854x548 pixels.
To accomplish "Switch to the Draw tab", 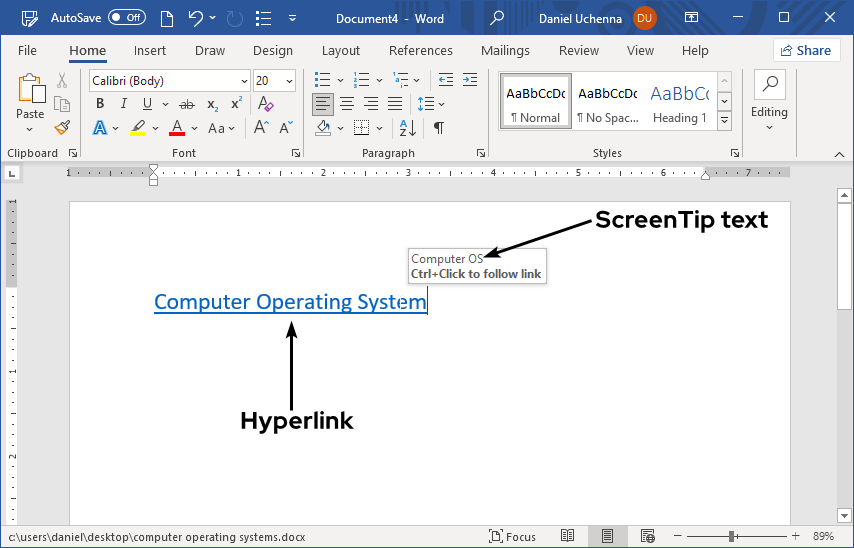I will (x=210, y=51).
